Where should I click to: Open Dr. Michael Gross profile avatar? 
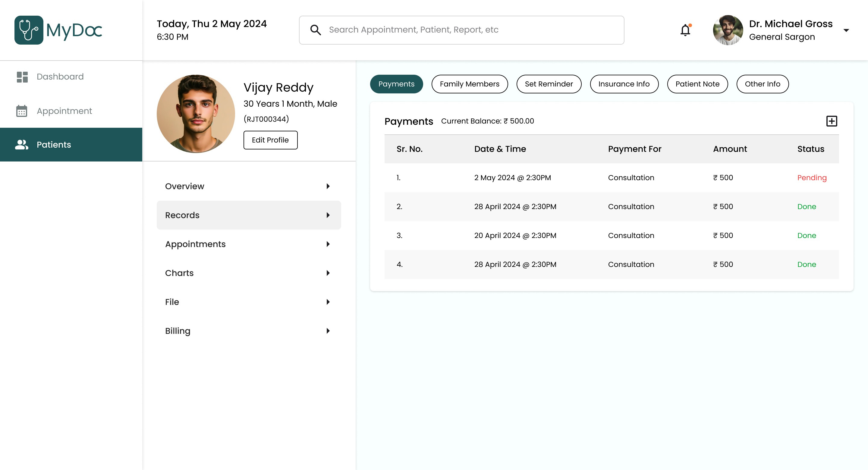click(x=728, y=30)
